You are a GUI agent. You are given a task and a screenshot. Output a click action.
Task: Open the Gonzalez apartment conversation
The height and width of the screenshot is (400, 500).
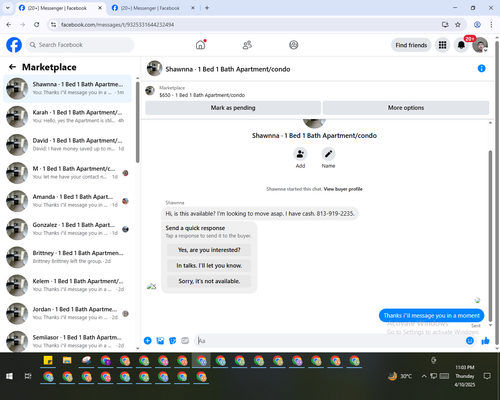tap(67, 229)
